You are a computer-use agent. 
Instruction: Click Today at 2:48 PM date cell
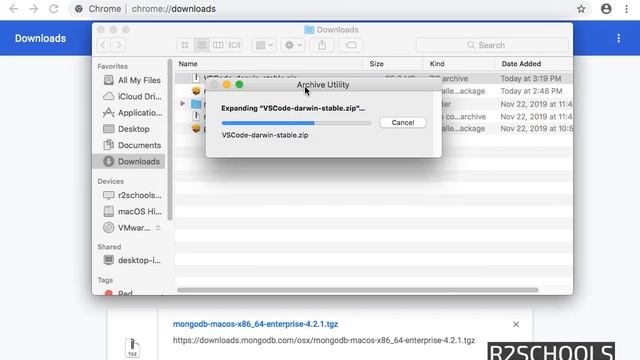click(531, 91)
